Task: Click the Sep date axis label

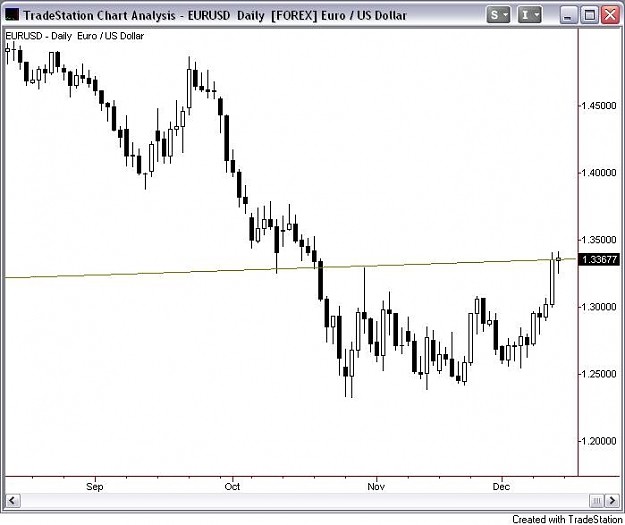Action: point(95,487)
